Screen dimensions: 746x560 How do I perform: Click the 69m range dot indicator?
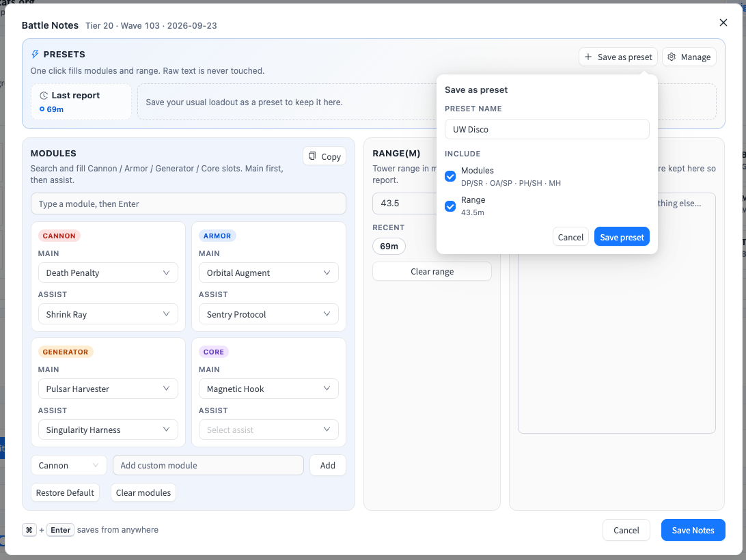[42, 109]
